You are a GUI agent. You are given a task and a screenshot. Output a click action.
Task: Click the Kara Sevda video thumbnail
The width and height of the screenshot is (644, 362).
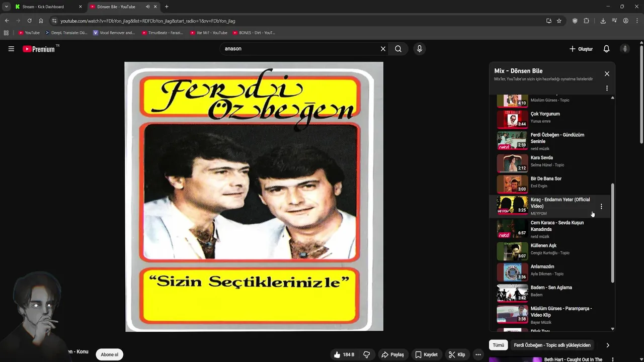(512, 163)
